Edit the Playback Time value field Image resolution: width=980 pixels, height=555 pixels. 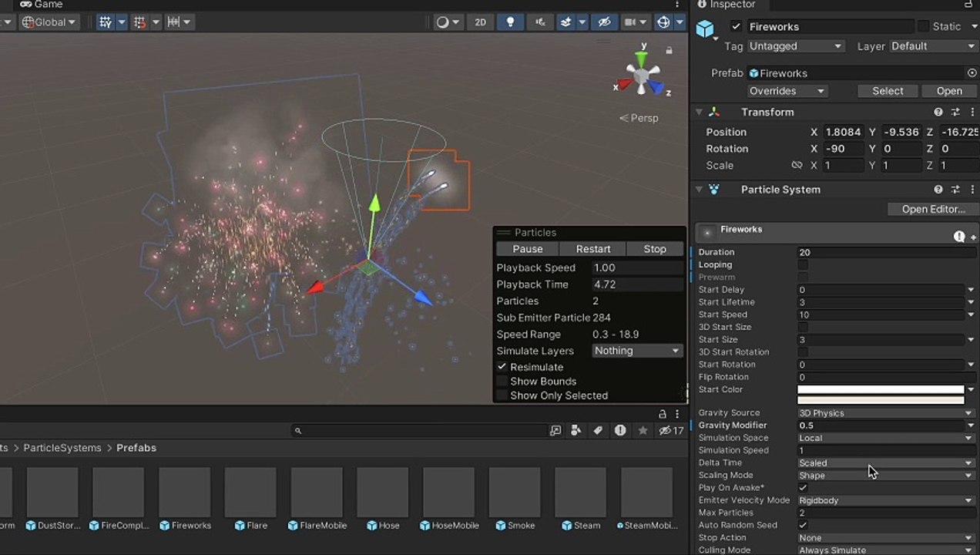coord(637,284)
